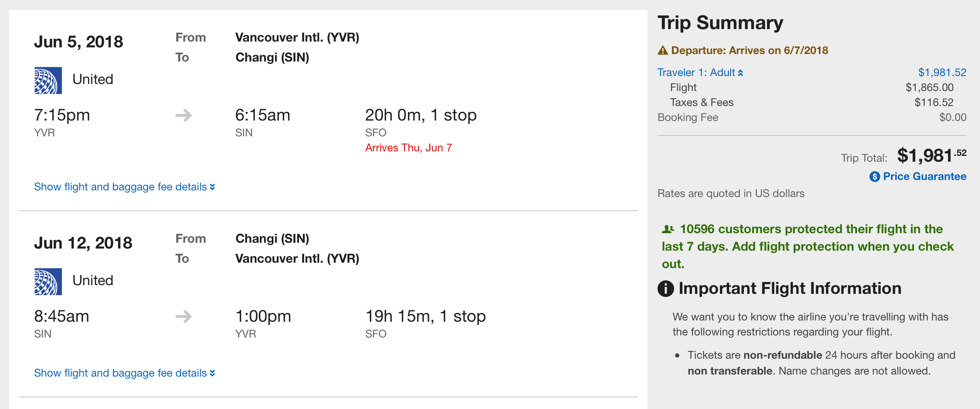Viewport: 980px width, 409px height.
Task: Click the Traveler 1 total price $1,981.52
Action: 942,73
